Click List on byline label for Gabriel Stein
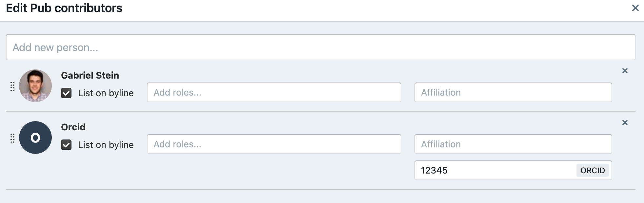Image resolution: width=644 pixels, height=203 pixels. tap(106, 93)
